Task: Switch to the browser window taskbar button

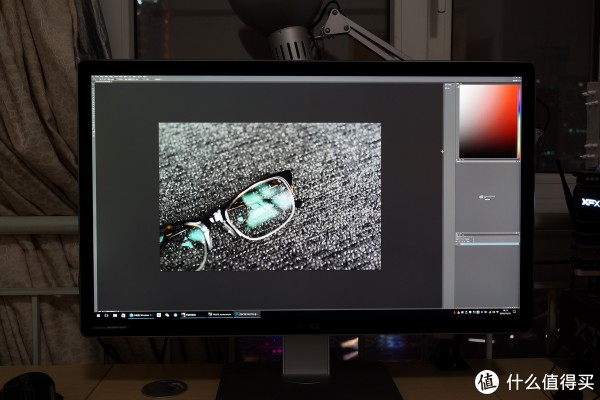Action: [141, 315]
